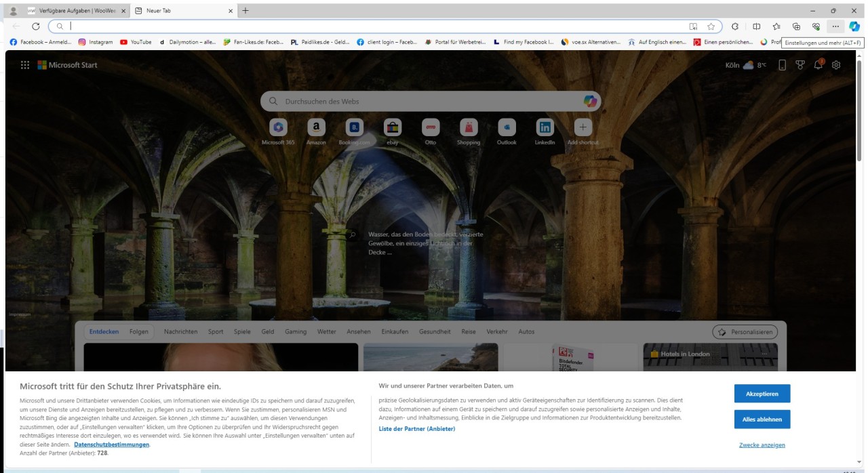Click the Rewards trophy icon
This screenshot has width=868, height=473.
800,65
